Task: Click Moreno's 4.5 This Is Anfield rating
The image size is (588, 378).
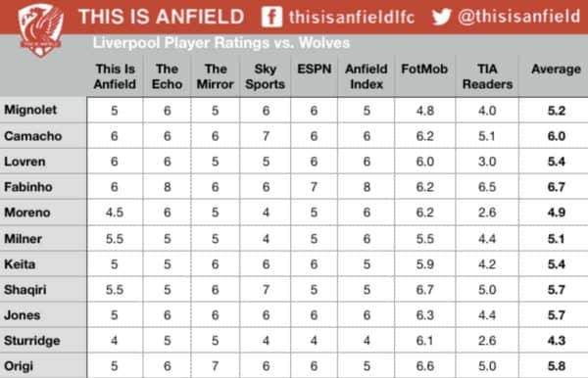Action: pyautogui.click(x=115, y=213)
